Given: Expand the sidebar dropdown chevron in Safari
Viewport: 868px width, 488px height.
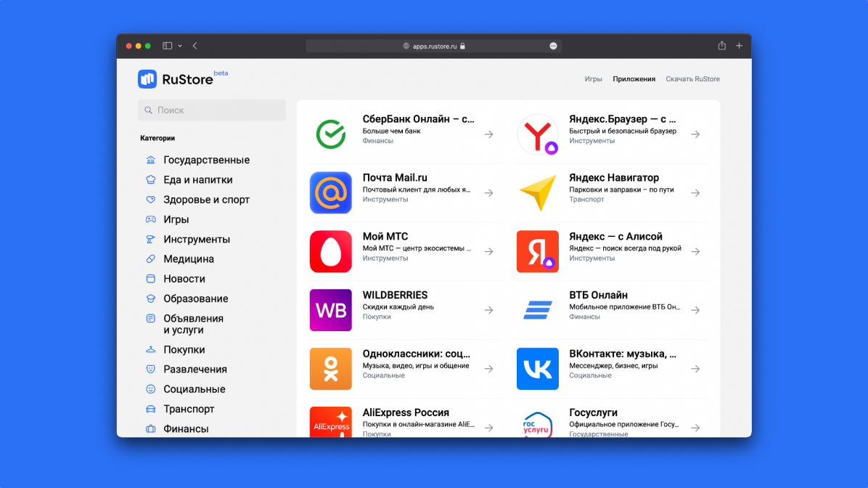Looking at the screenshot, I should coord(180,46).
